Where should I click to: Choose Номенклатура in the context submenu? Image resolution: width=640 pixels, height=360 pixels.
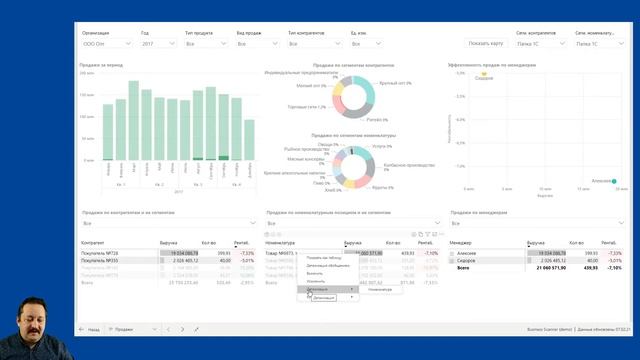tap(380, 289)
